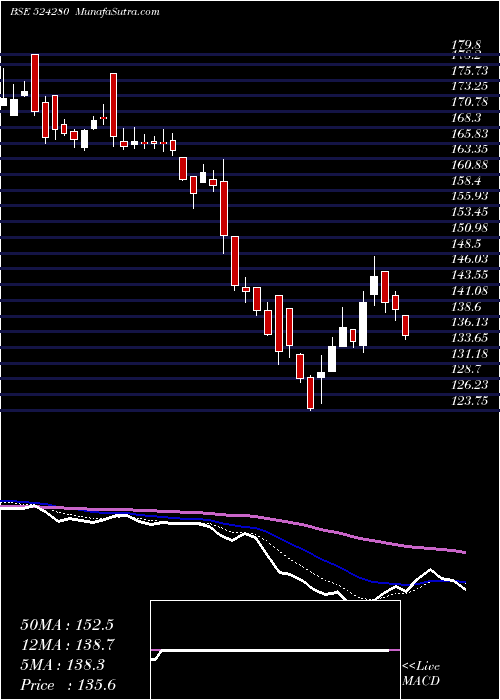The width and height of the screenshot is (500, 700).
Task: Click the 146.03 price axis label
Action: (470, 259)
